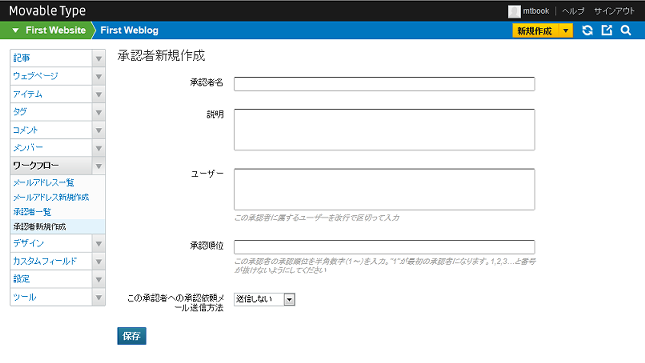Image resolution: width=645 pixels, height=363 pixels.
Task: Open the コメント sidebar menu
Action: pos(51,130)
